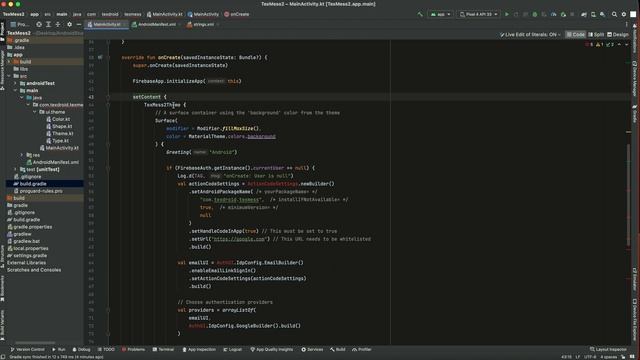The height and width of the screenshot is (360, 640).
Task: Open Gradle tool window on right edge
Action: tap(635, 114)
